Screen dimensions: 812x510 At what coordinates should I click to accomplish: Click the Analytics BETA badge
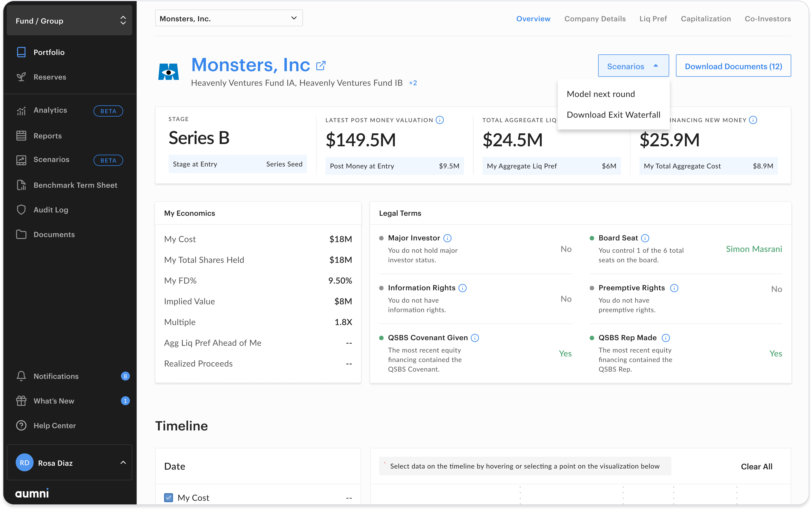[x=108, y=111]
